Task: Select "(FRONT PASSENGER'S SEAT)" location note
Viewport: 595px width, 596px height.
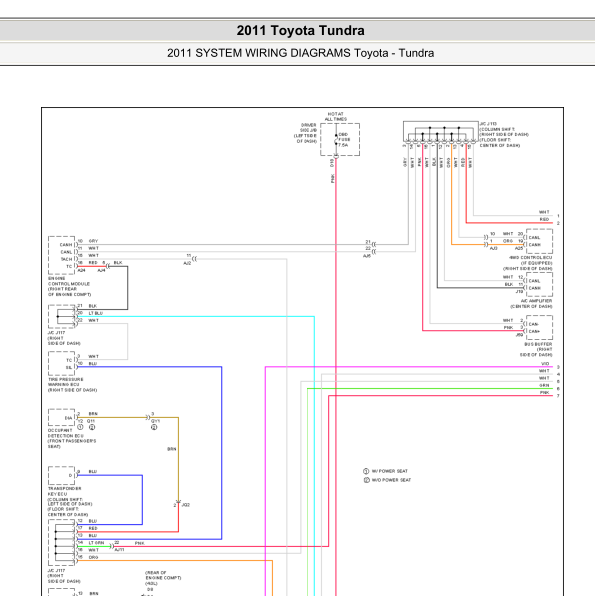Action: (71, 444)
